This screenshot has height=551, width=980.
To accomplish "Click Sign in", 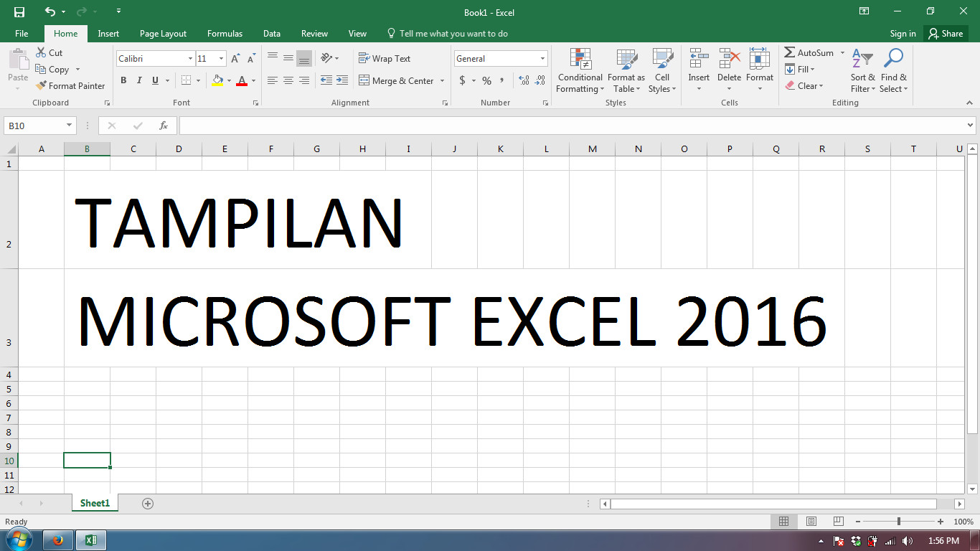I will [x=903, y=34].
